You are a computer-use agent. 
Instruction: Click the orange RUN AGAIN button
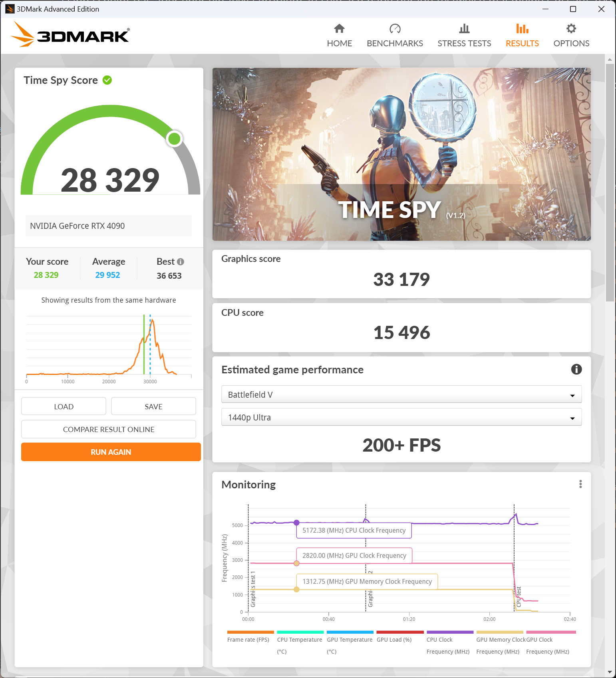tap(111, 452)
